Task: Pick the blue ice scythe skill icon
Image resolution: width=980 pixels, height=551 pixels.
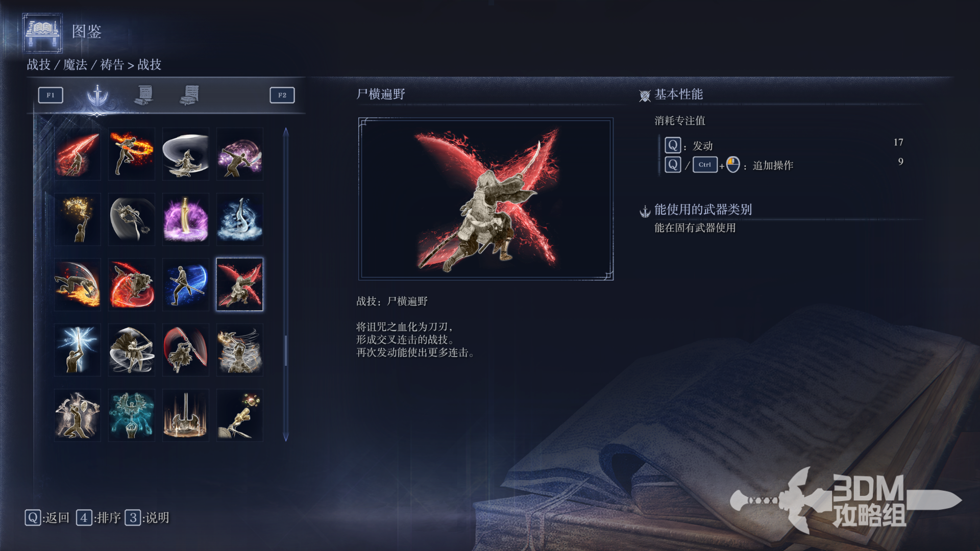Action: click(x=240, y=219)
